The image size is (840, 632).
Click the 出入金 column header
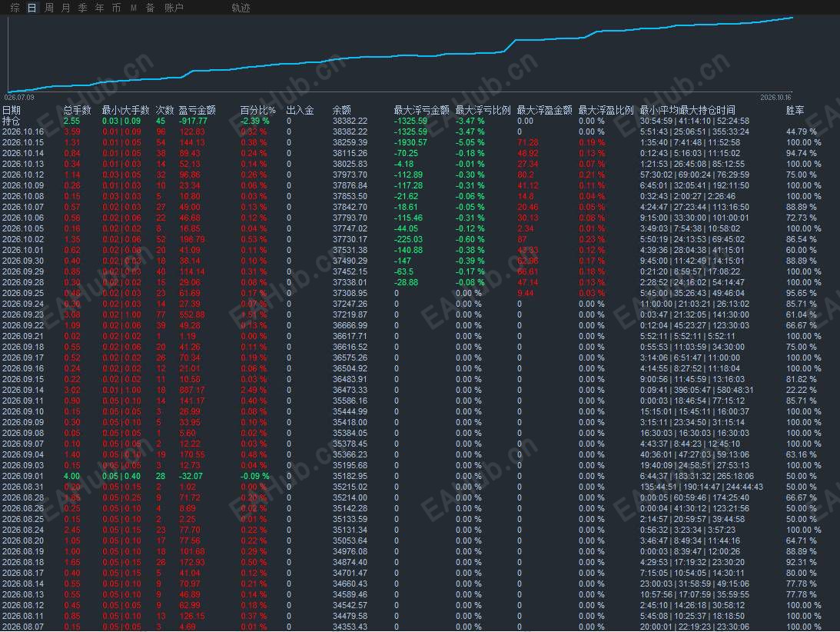[300, 111]
